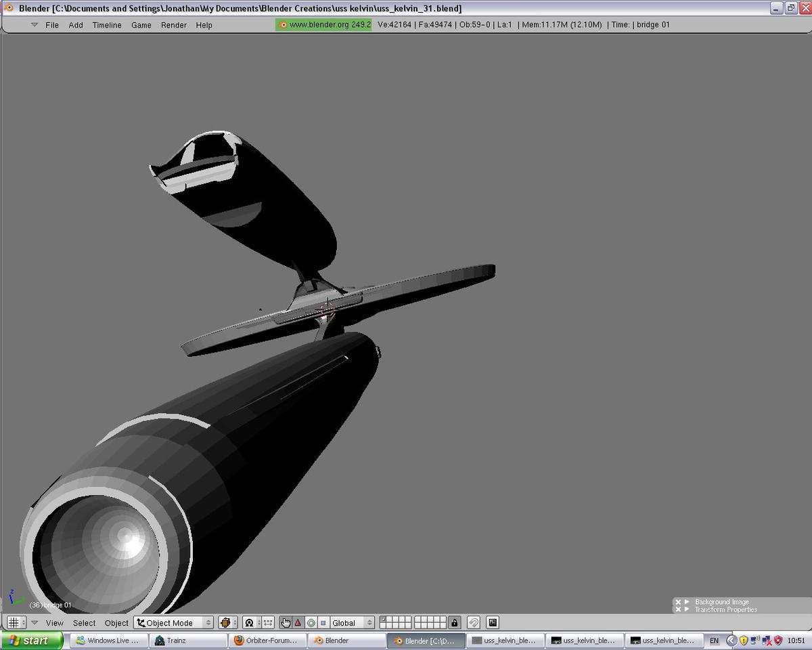Open the Windows start menu
The width and height of the screenshot is (812, 650).
click(x=32, y=640)
